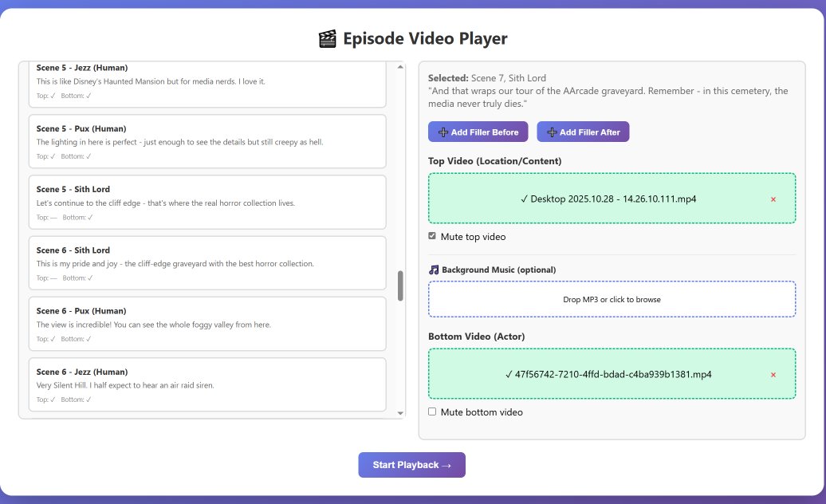Viewport: 826px width, 504px height.
Task: Remove the 47f56742 bottom video file
Action: point(773,375)
